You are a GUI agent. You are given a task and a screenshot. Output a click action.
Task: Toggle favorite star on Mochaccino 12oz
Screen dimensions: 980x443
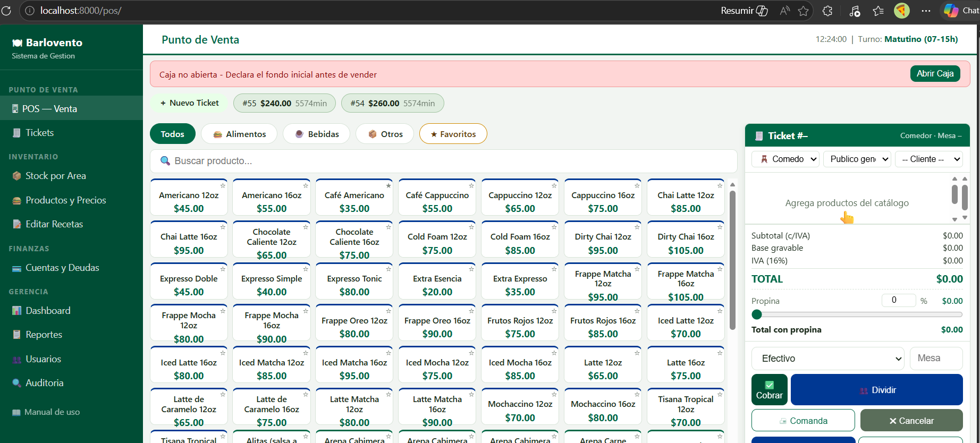(x=554, y=394)
